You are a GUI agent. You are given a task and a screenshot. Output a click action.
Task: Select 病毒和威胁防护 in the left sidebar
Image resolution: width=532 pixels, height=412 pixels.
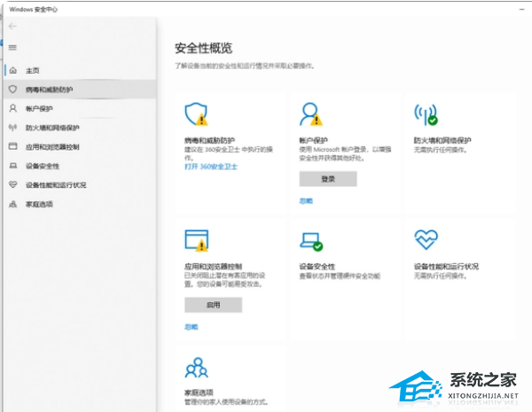50,89
